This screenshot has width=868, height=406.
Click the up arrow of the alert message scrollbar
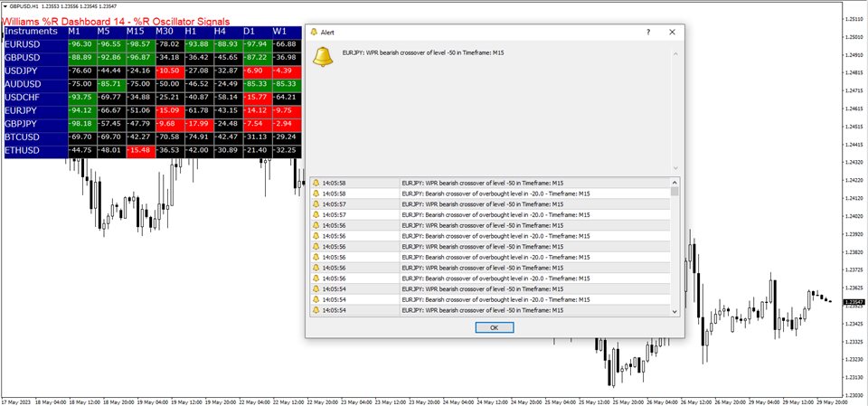[675, 53]
